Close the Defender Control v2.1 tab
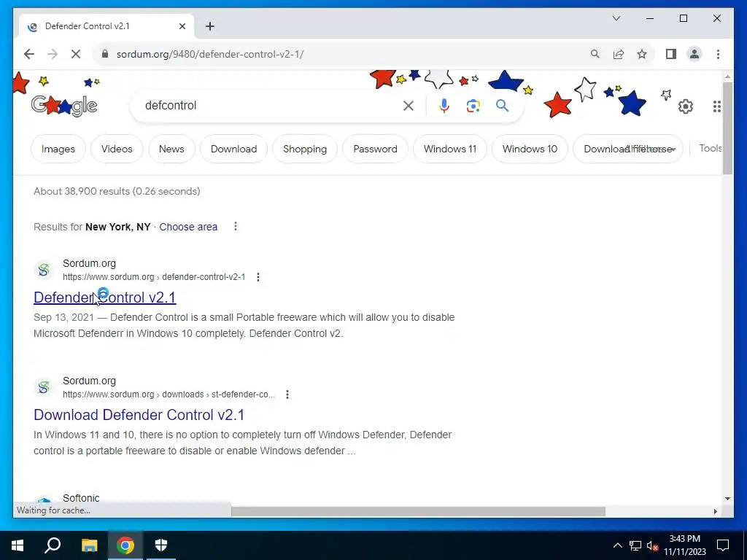This screenshot has width=747, height=560. click(x=182, y=26)
